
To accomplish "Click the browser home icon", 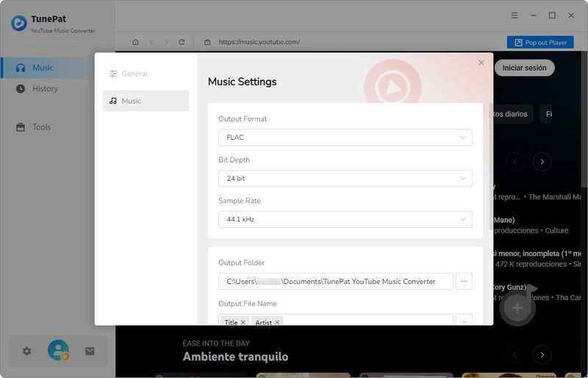I will (x=135, y=42).
